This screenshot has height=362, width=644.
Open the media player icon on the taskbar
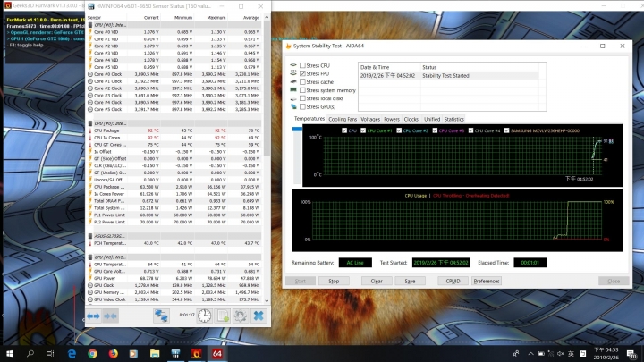point(134,353)
